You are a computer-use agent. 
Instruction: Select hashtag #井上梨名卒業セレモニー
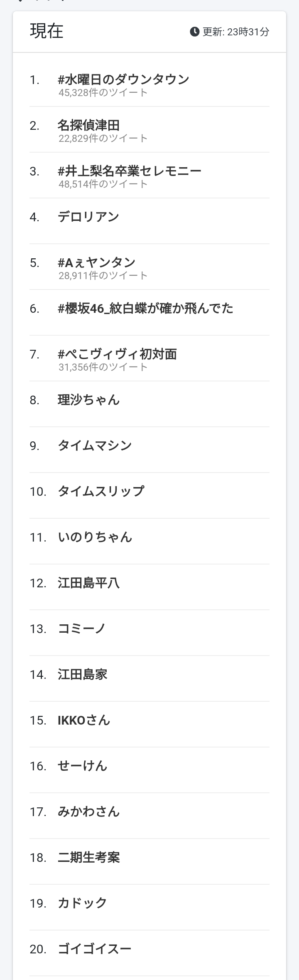coord(130,171)
